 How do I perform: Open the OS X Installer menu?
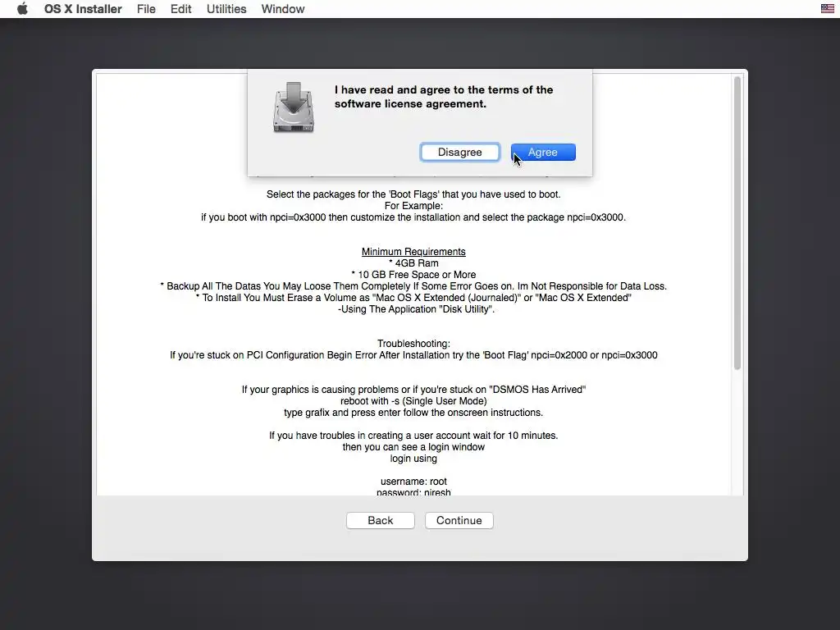coord(83,9)
